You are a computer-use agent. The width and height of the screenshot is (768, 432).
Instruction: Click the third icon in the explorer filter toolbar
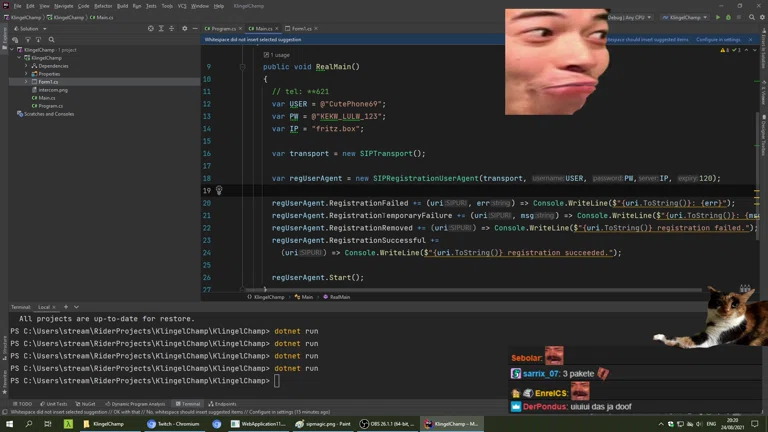pos(38,40)
